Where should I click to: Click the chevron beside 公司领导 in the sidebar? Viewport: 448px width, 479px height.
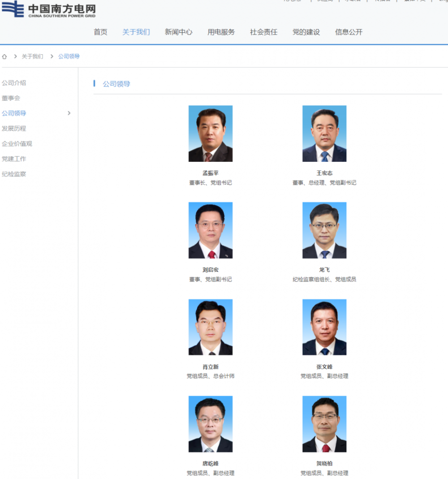click(x=69, y=113)
